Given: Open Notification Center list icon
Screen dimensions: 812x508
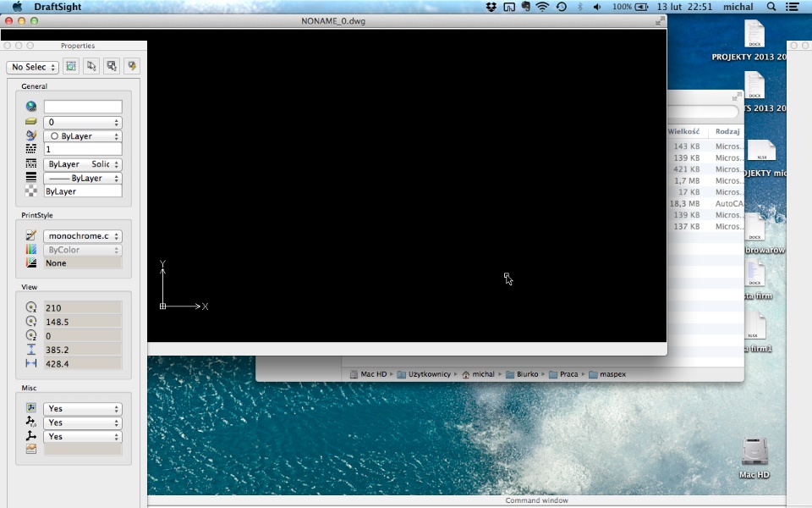Looking at the screenshot, I should coord(792,7).
